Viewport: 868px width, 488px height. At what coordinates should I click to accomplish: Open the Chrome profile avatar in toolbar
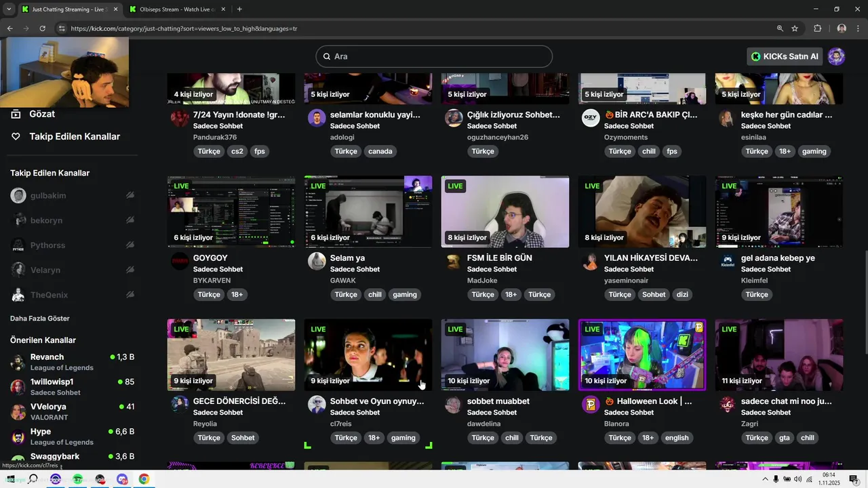coord(842,28)
